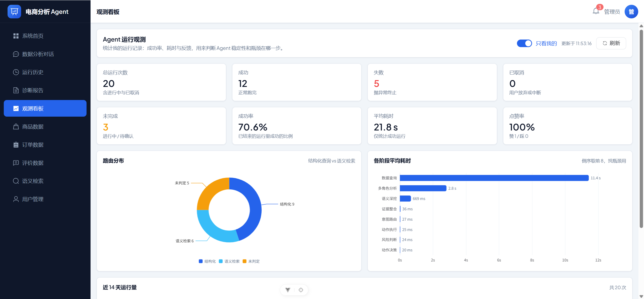Click the scrollbar down arrow
Image resolution: width=644 pixels, height=299 pixels.
pos(641,296)
